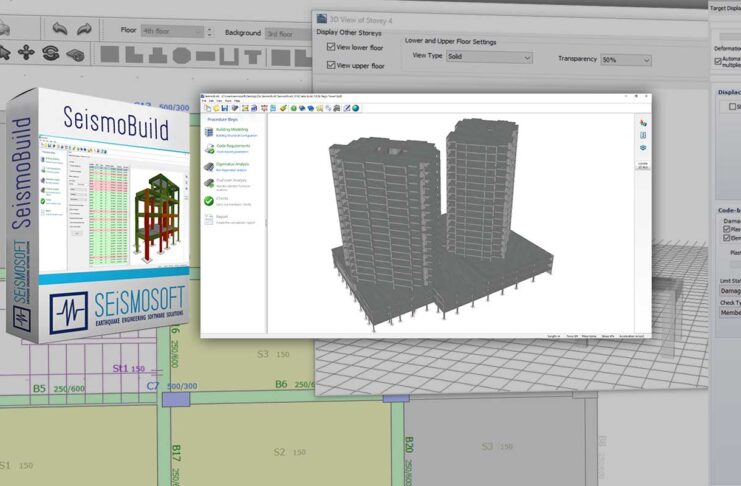Screen dimensions: 741x486
Task: Uncheck View lower floor
Action: coord(331,47)
